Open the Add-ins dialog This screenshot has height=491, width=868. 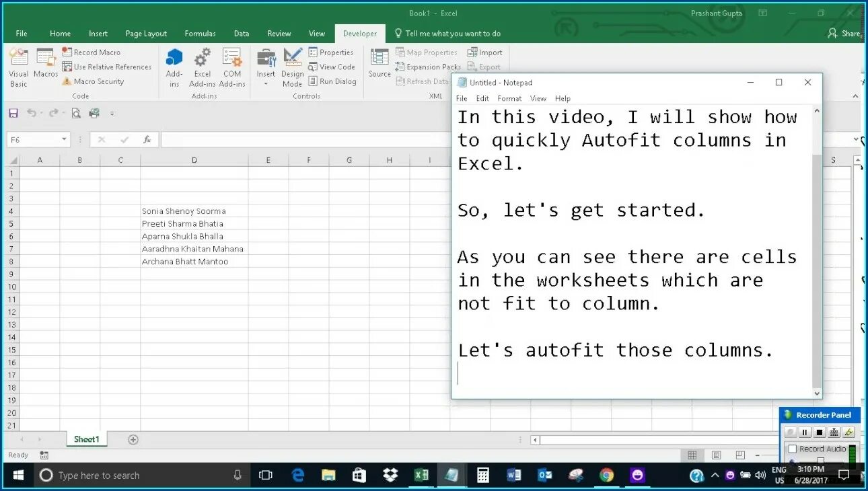click(174, 68)
